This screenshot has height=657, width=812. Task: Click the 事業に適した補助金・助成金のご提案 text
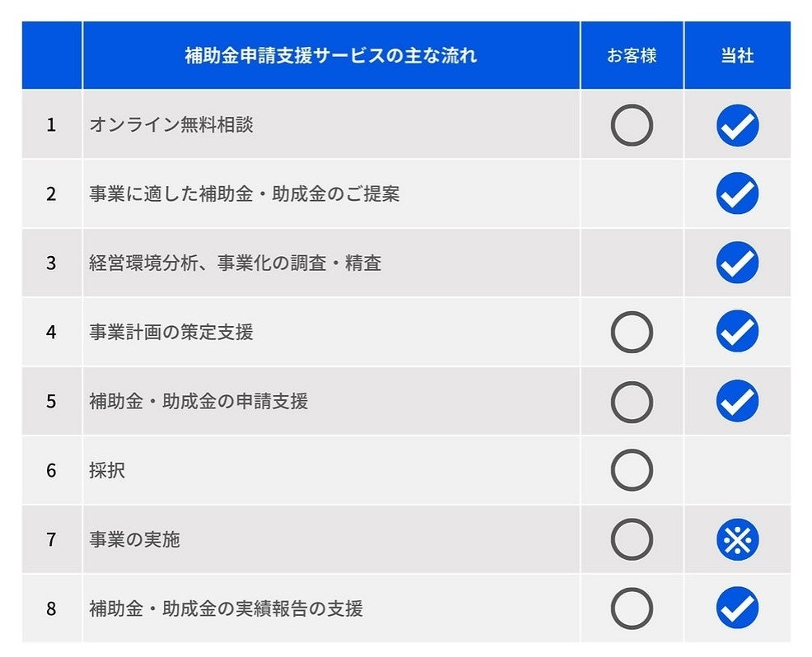click(x=245, y=194)
